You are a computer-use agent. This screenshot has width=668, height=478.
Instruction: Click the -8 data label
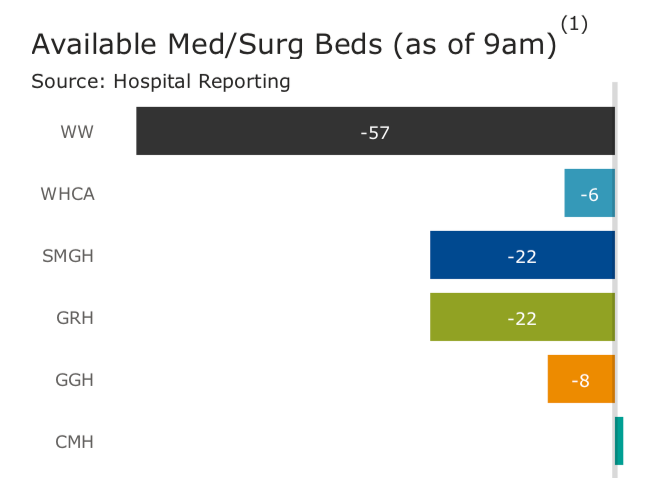tap(581, 381)
